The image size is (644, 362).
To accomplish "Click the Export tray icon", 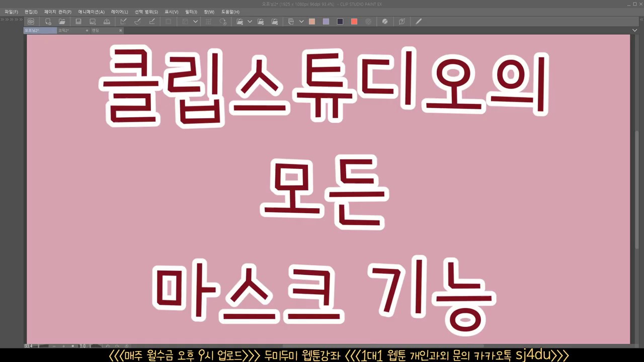I will pos(107,22).
